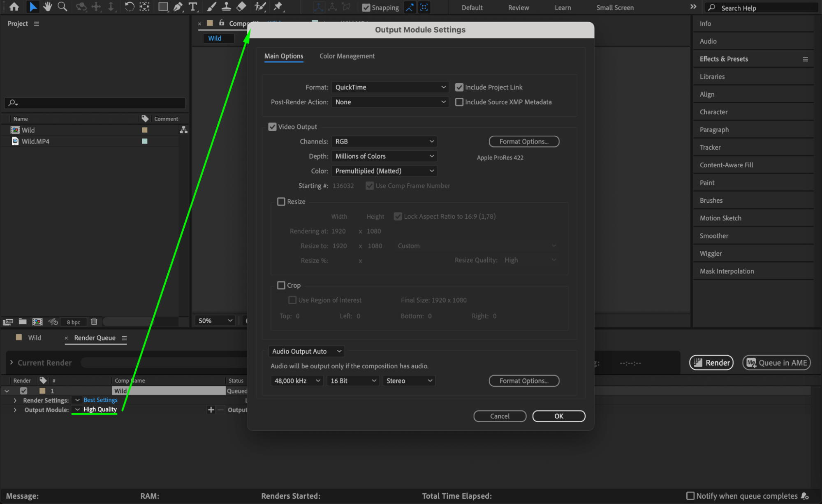Viewport: 822px width, 504px height.
Task: Select the Eraser tool
Action: coord(241,7)
